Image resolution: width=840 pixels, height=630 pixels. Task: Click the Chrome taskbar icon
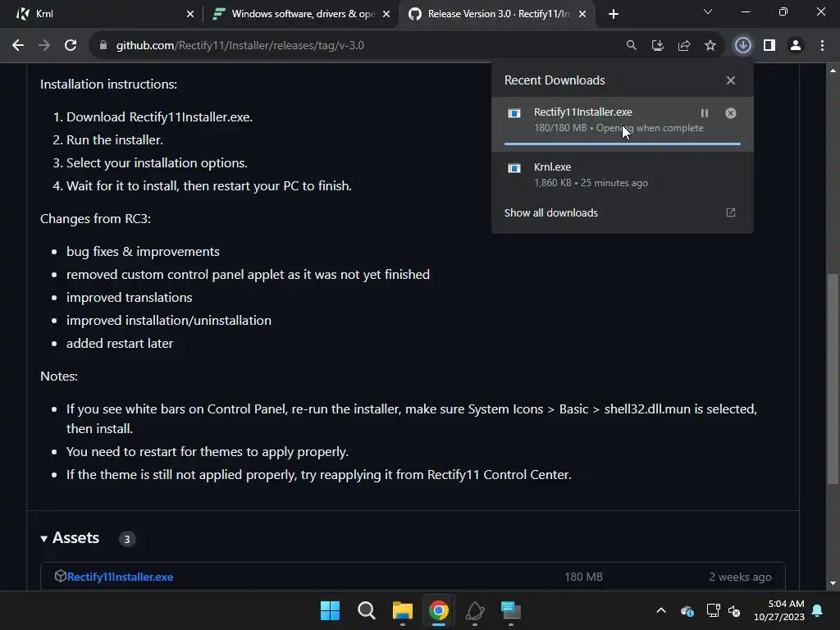click(439, 610)
